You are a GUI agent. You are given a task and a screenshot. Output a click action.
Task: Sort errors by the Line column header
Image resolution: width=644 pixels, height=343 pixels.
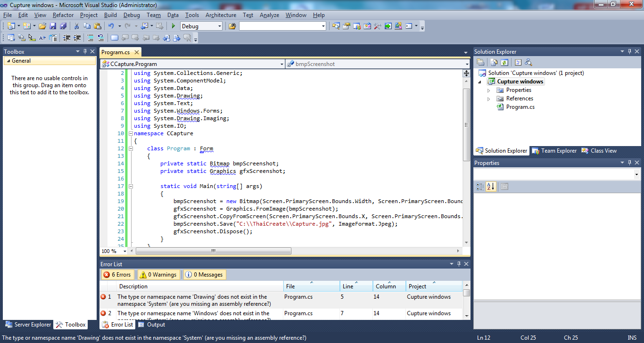(356, 286)
